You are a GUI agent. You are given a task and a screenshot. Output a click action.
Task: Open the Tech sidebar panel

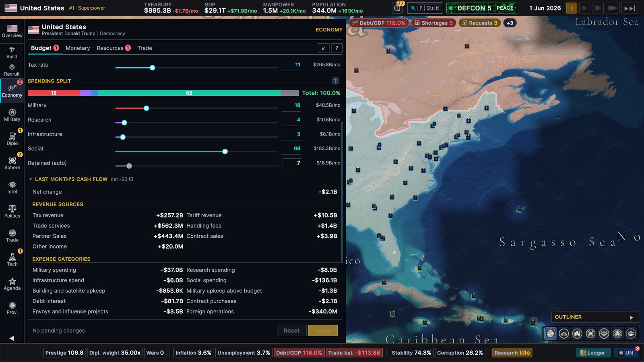tap(12, 260)
